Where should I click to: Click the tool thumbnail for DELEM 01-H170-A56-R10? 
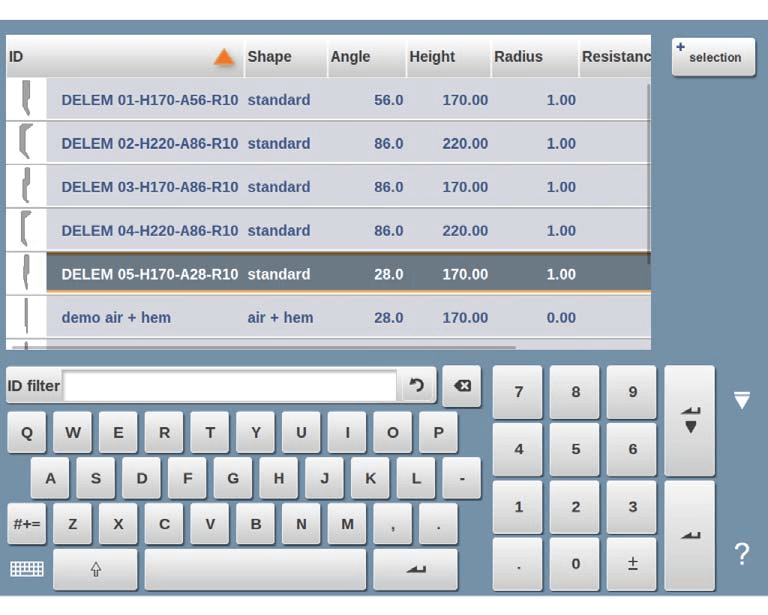pos(26,99)
